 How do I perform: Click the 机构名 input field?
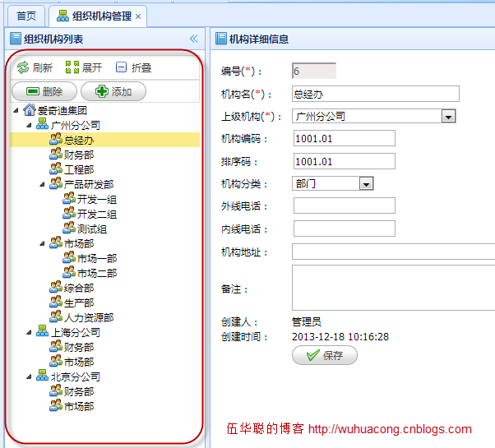click(376, 94)
